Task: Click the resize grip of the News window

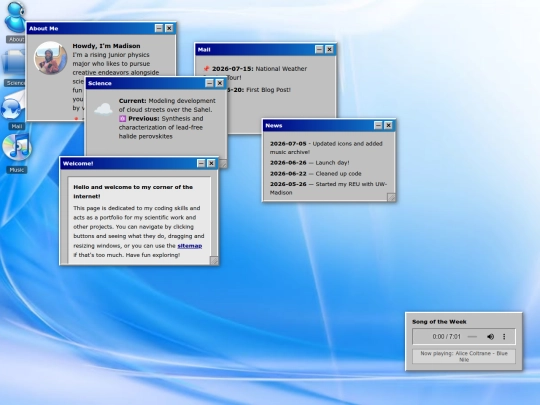Action: (x=391, y=197)
